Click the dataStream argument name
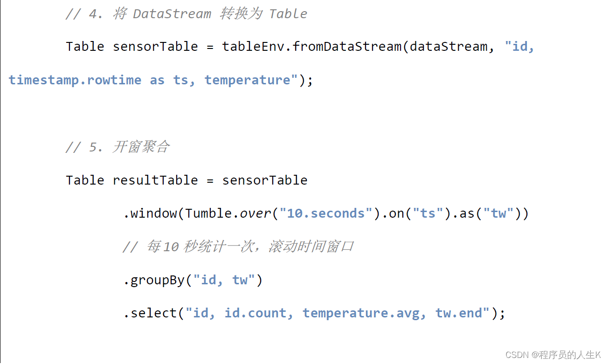The height and width of the screenshot is (364, 608). [x=445, y=47]
